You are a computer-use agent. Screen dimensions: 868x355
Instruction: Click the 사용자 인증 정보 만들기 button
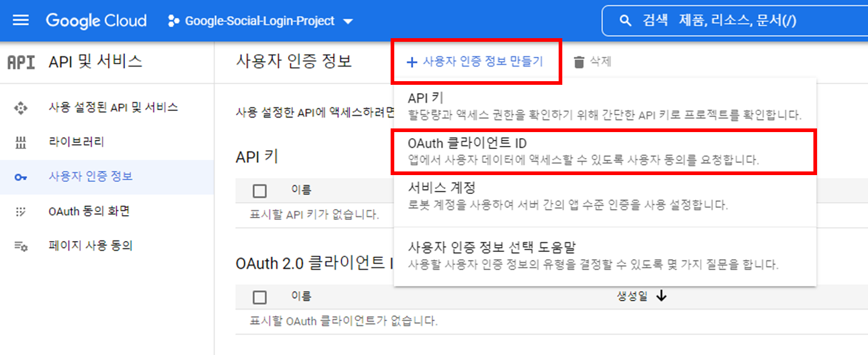476,62
